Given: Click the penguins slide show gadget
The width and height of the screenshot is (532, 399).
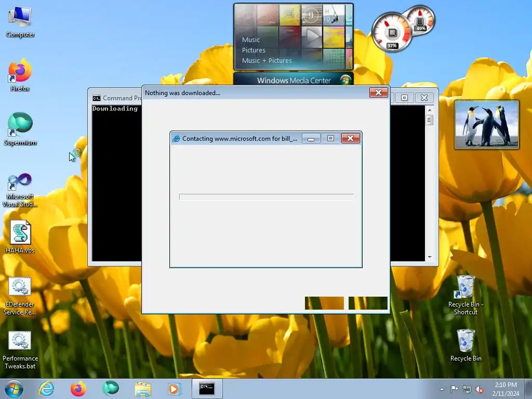Looking at the screenshot, I should pos(486,125).
